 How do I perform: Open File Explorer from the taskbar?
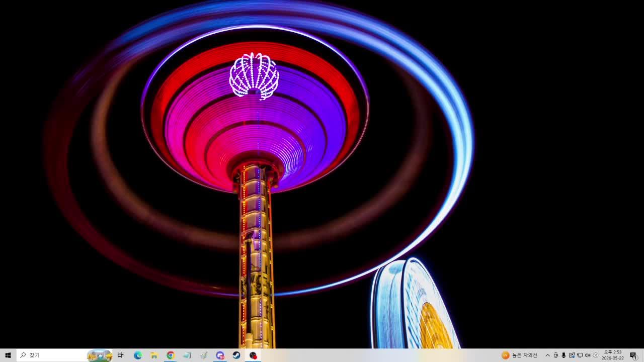click(154, 355)
